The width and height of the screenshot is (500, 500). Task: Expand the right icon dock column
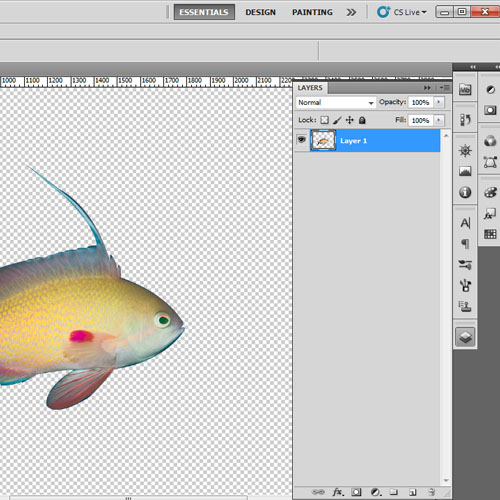(x=497, y=67)
